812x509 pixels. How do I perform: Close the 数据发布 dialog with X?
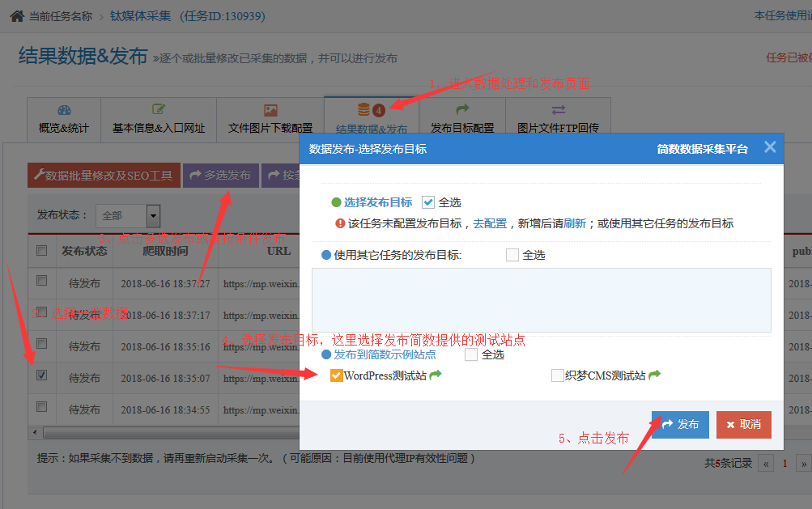click(770, 147)
